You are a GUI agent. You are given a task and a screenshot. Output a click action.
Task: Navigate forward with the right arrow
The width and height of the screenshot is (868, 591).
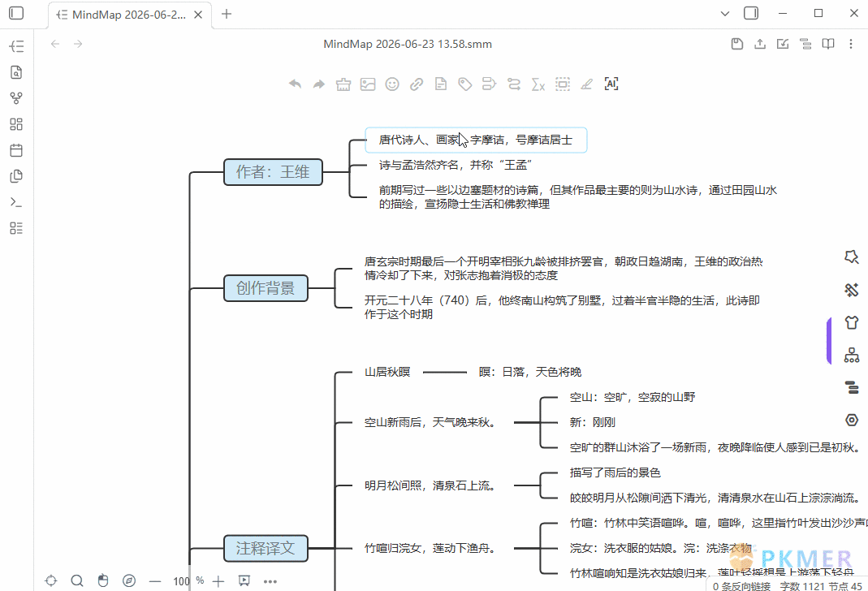(x=78, y=44)
